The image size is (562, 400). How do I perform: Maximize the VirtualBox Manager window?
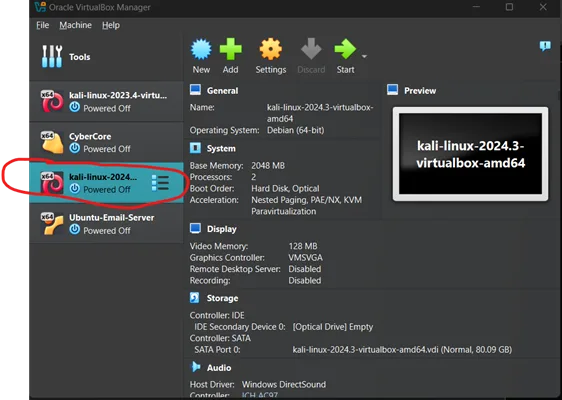509,7
